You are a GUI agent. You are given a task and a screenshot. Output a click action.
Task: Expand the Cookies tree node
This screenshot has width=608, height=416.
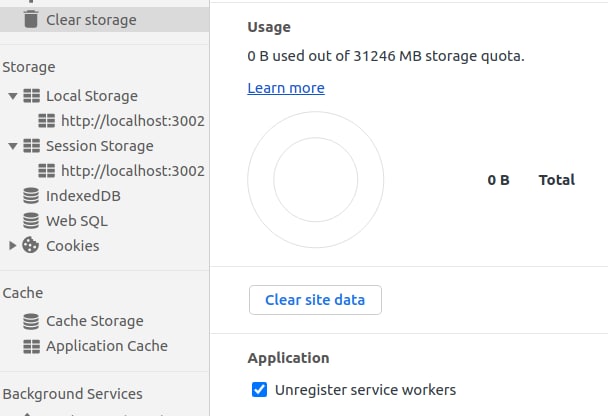click(12, 246)
